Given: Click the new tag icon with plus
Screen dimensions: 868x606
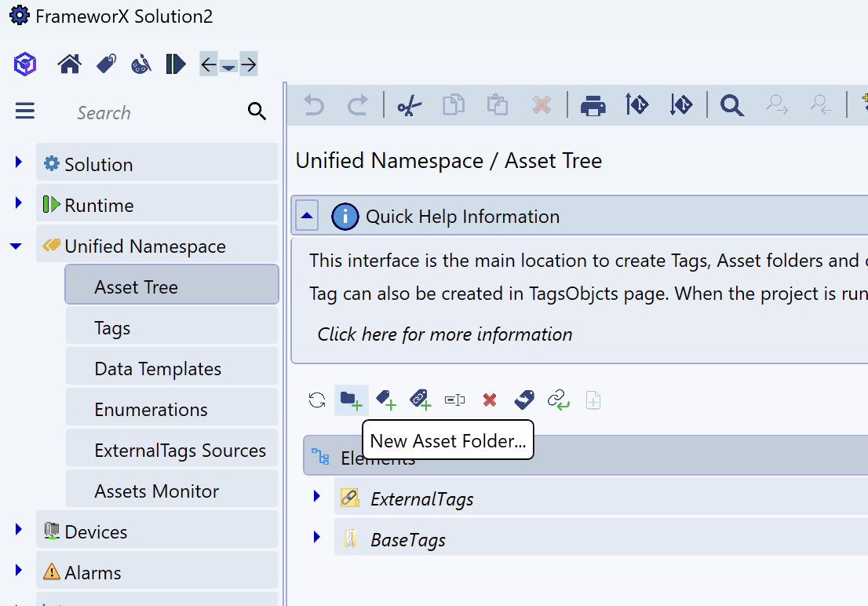Looking at the screenshot, I should 385,400.
